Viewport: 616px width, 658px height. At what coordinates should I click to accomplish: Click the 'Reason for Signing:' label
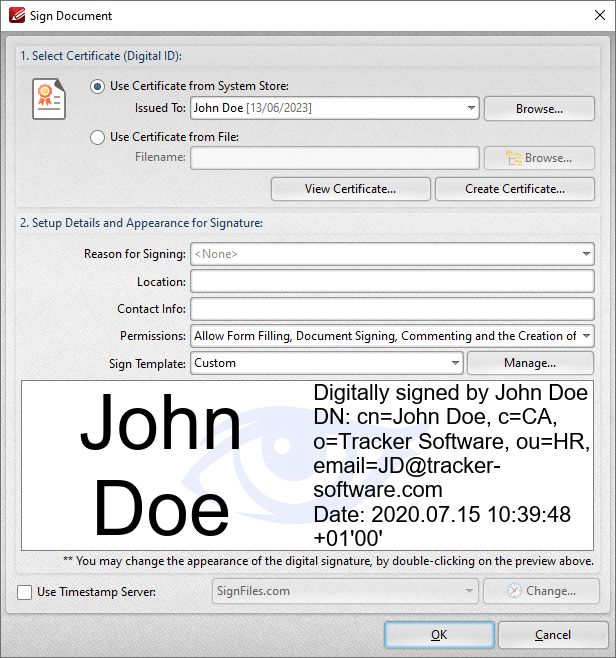coord(135,254)
